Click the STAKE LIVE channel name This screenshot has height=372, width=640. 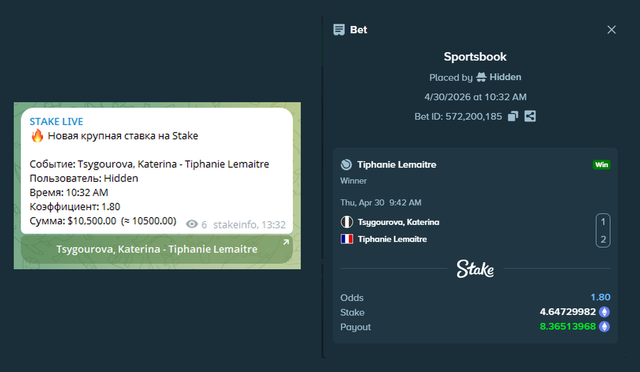click(56, 121)
